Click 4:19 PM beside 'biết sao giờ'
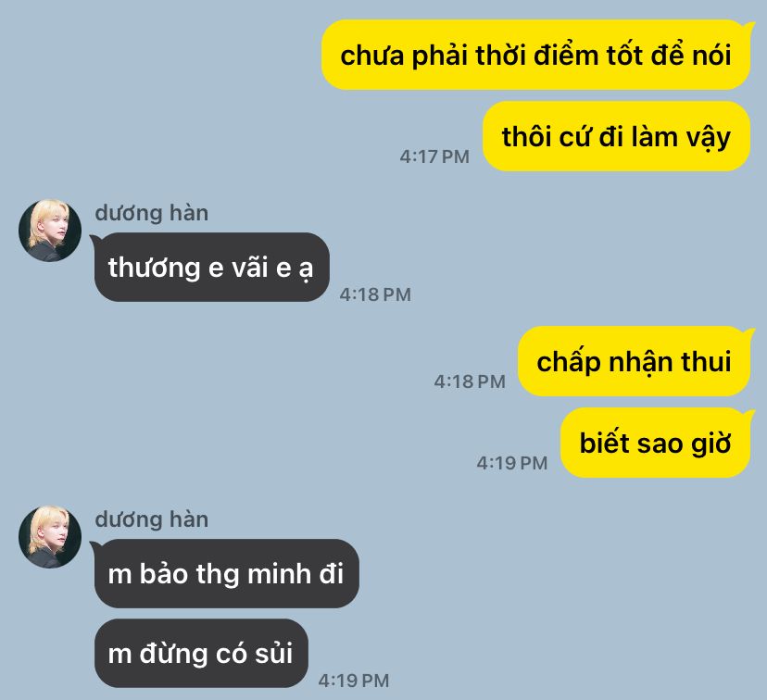 point(512,463)
